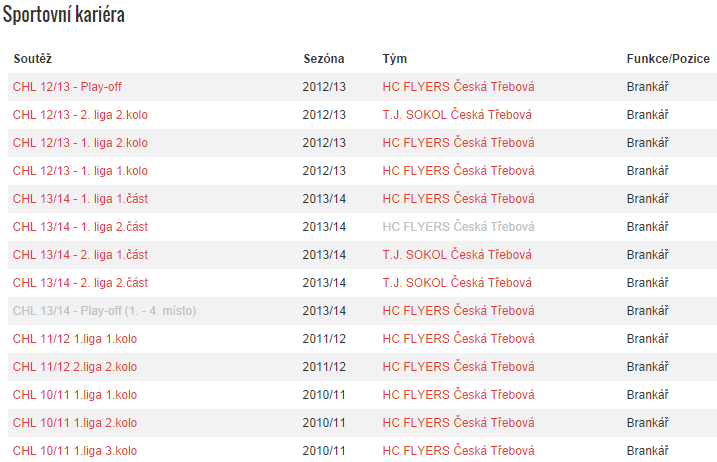This screenshot has height=462, width=717.
Task: Open CHL 11/12 2.liga 2.kolo link
Action: pos(75,367)
